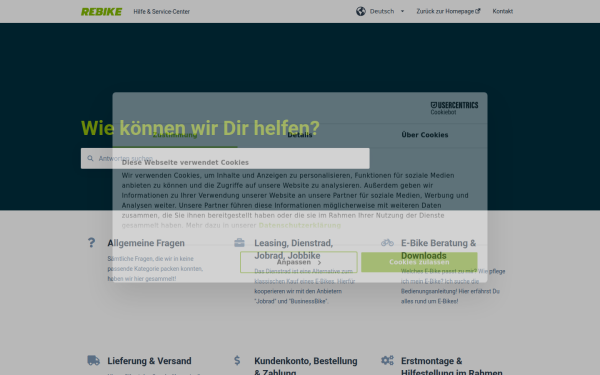Open the Kontakt link
600x375 pixels.
(x=502, y=11)
